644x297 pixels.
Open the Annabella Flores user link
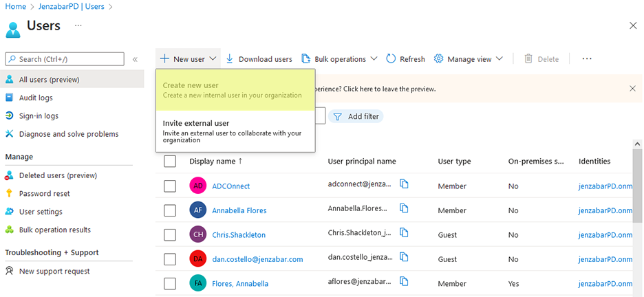pos(239,210)
